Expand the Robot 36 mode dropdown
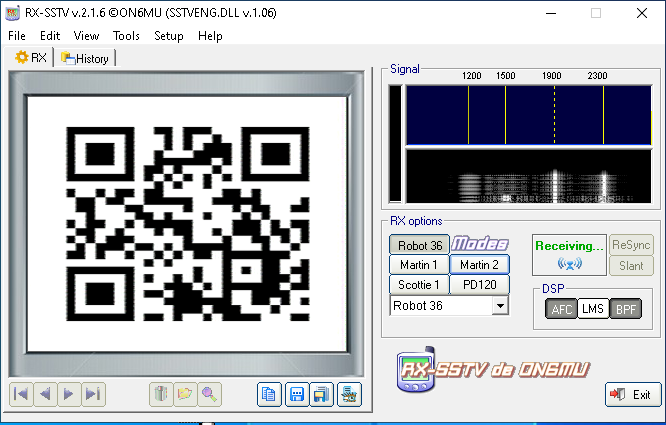This screenshot has height=425, width=666. tap(500, 306)
